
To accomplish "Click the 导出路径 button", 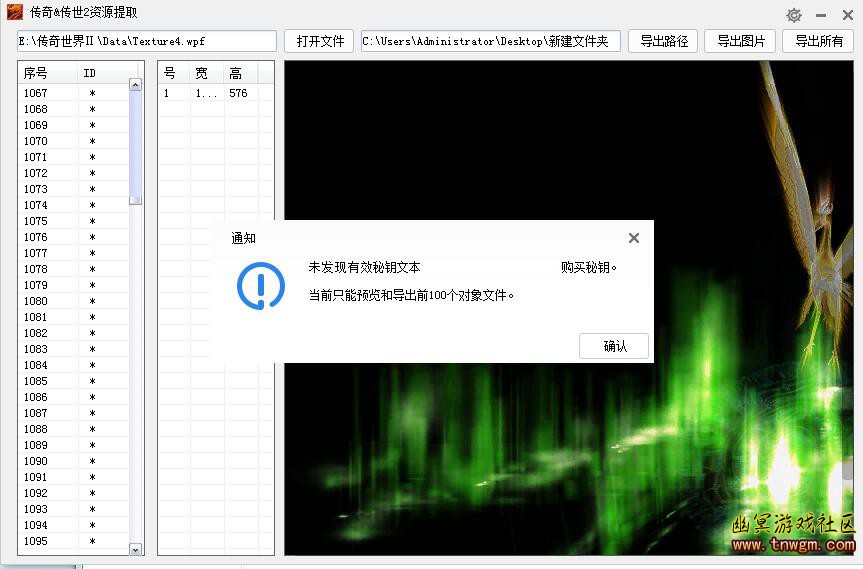I will [663, 41].
